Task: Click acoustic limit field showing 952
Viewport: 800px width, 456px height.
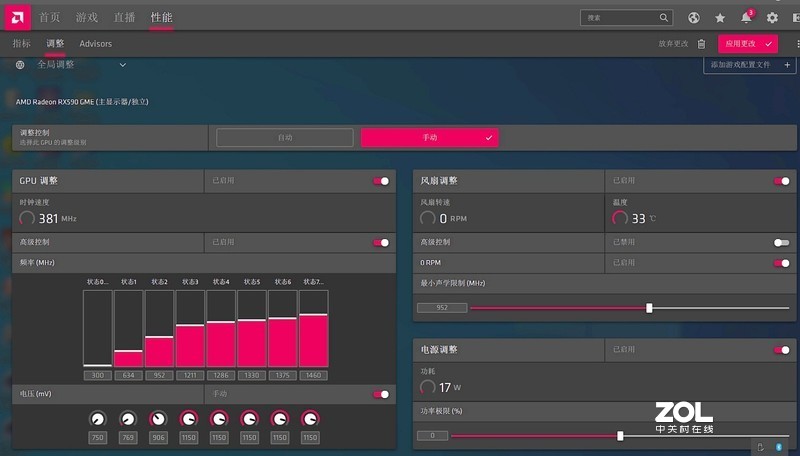Action: pos(442,308)
